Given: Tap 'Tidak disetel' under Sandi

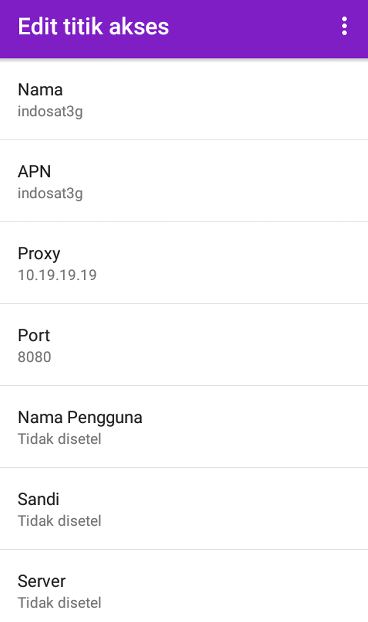Looking at the screenshot, I should point(59,521).
